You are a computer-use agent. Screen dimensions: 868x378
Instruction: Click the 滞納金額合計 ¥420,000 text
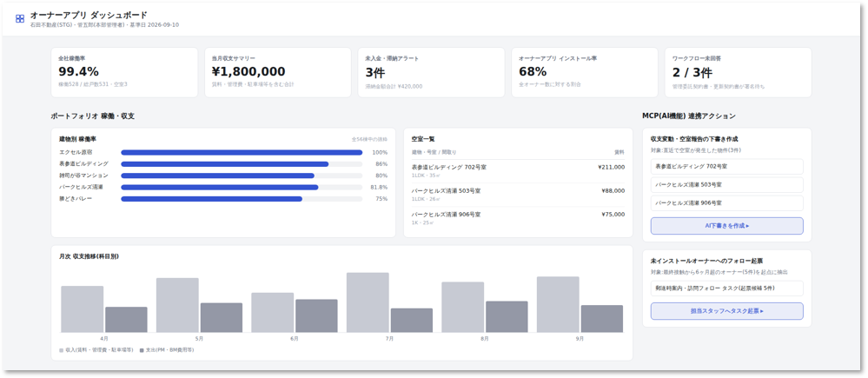[394, 86]
